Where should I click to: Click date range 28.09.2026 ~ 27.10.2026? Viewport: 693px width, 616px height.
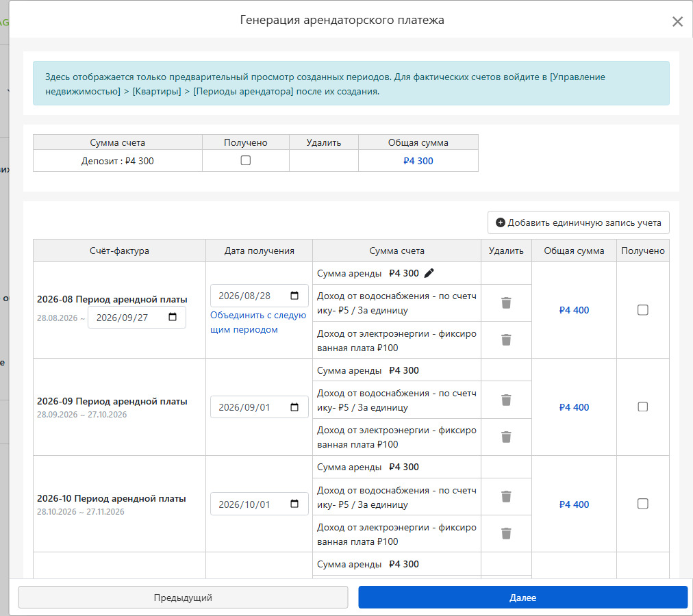point(81,415)
